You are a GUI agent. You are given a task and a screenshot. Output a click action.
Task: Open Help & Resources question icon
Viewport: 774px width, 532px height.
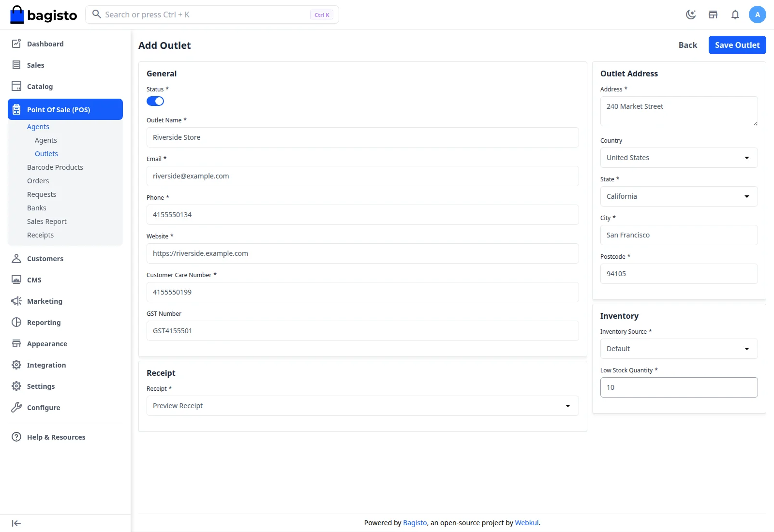coord(16,437)
